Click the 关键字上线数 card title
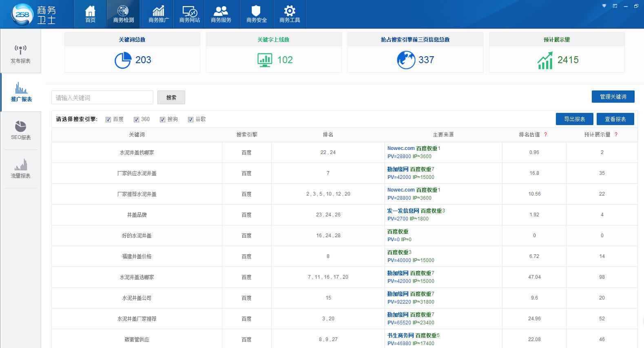 click(273, 40)
